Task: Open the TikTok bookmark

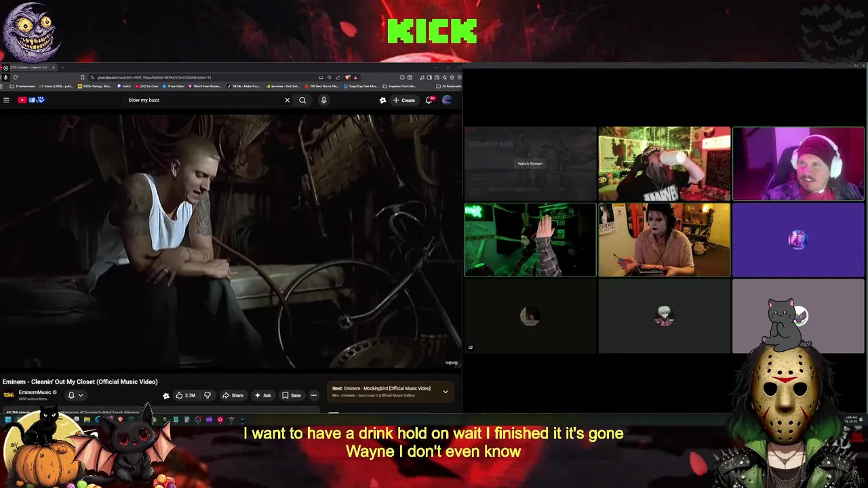Action: [243, 86]
